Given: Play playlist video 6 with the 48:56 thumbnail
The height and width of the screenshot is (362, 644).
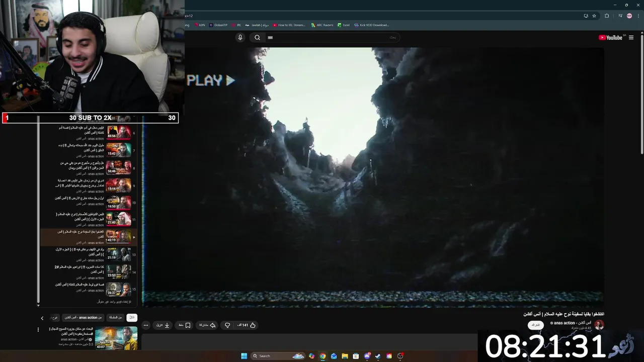Looking at the screenshot, I should click(x=119, y=132).
